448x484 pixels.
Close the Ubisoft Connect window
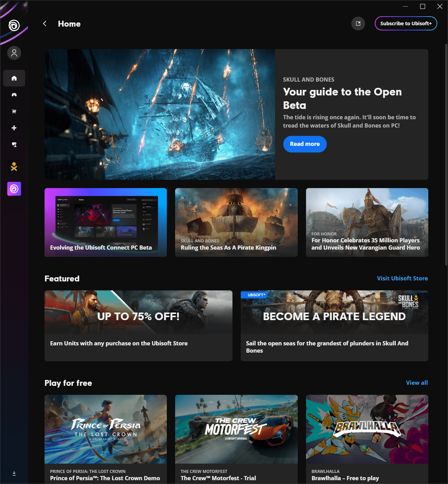click(x=440, y=6)
